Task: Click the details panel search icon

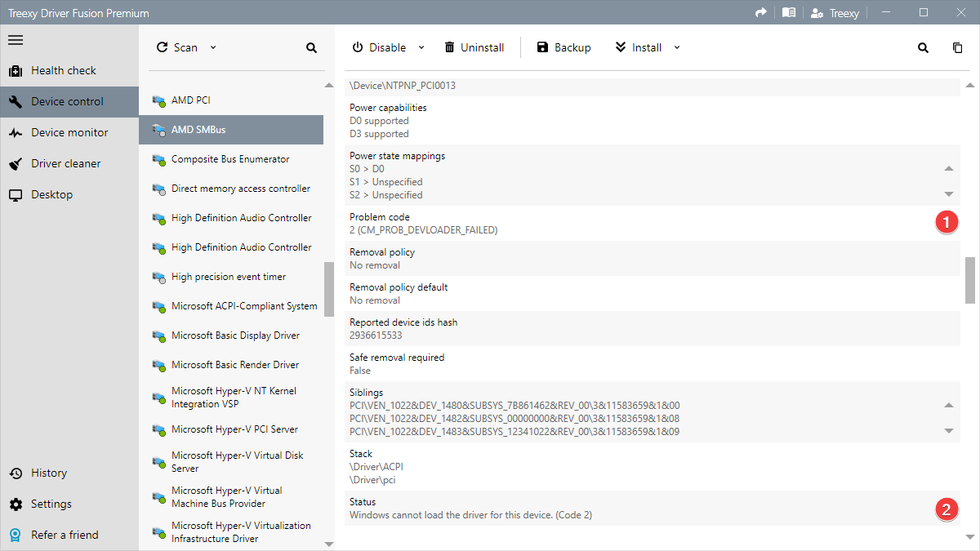Action: pos(923,48)
